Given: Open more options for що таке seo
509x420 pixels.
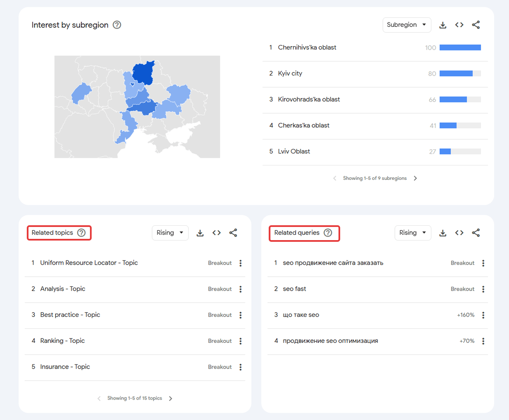Looking at the screenshot, I should coord(483,315).
